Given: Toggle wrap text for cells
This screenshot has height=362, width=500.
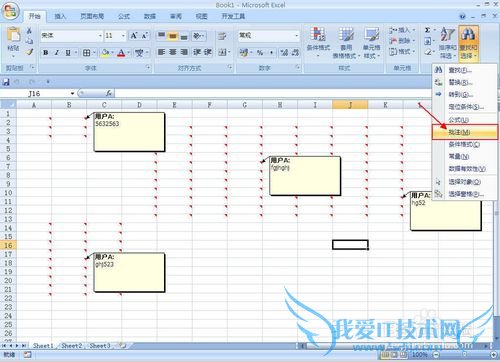Looking at the screenshot, I should tap(222, 36).
